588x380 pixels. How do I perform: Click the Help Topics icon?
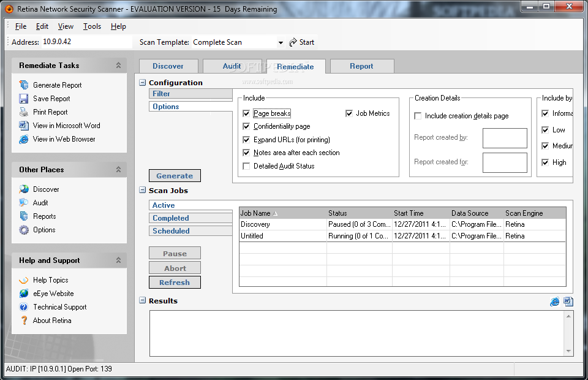(24, 280)
